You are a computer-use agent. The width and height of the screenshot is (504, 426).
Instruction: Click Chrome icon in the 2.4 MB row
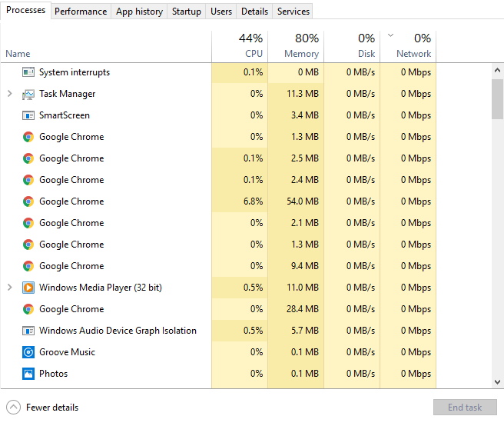(28, 180)
